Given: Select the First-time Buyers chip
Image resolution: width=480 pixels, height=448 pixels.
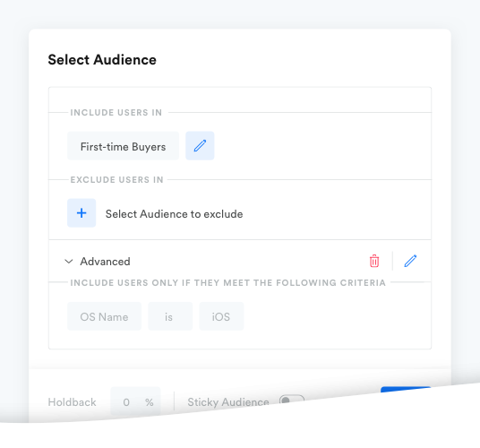Looking at the screenshot, I should (x=123, y=146).
